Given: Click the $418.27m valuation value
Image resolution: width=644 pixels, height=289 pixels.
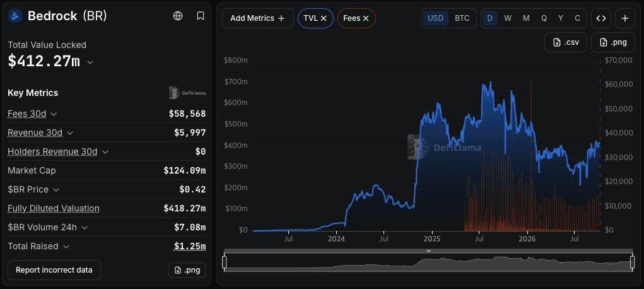Looking at the screenshot, I should [184, 208].
